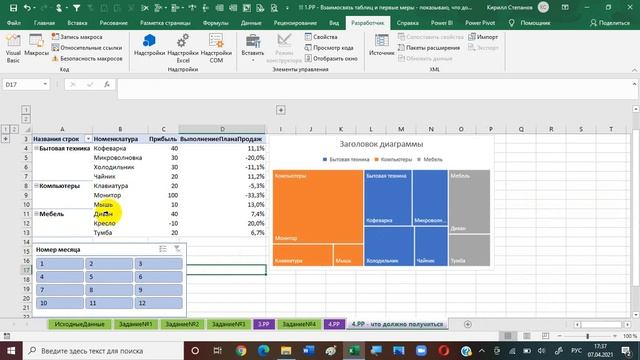Toggle Relative References (Относительные ссылки)
Image resolution: width=640 pixels, height=360 pixels.
click(87, 48)
